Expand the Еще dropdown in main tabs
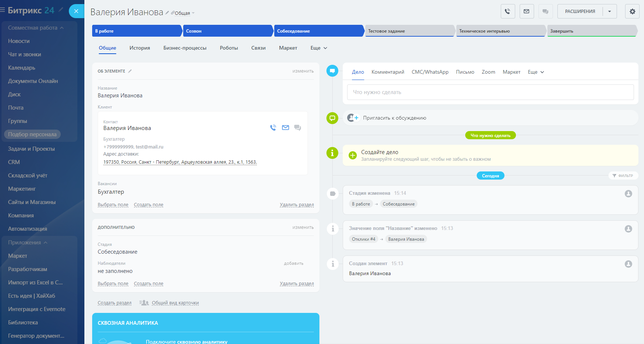The width and height of the screenshot is (644, 344). pos(319,48)
